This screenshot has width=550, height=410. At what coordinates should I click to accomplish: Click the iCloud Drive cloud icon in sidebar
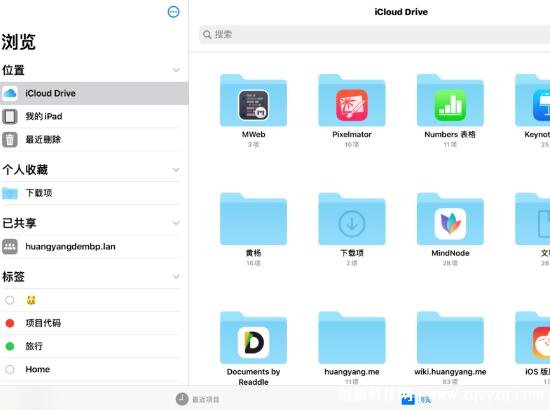[x=10, y=93]
